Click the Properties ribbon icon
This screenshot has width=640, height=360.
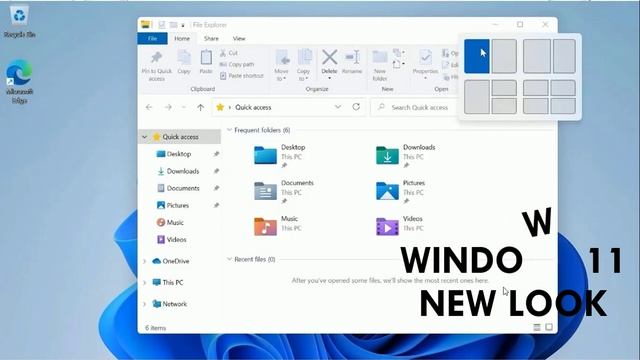425,58
